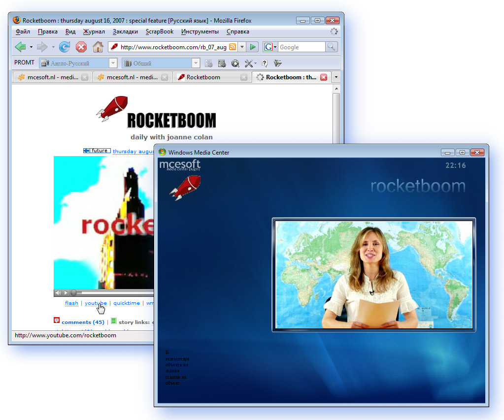
Task: Open the ScrapBook menu
Action: pyautogui.click(x=160, y=32)
